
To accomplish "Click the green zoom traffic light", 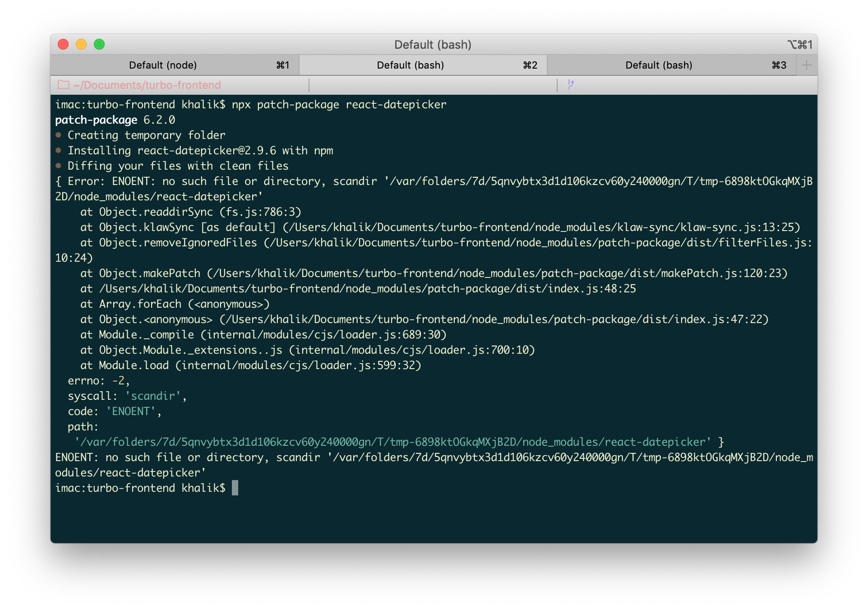I will pyautogui.click(x=99, y=44).
